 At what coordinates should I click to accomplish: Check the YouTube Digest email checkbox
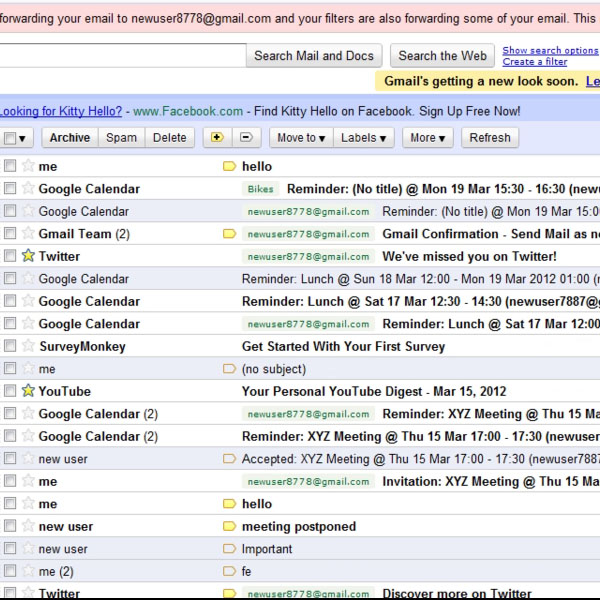[10, 391]
